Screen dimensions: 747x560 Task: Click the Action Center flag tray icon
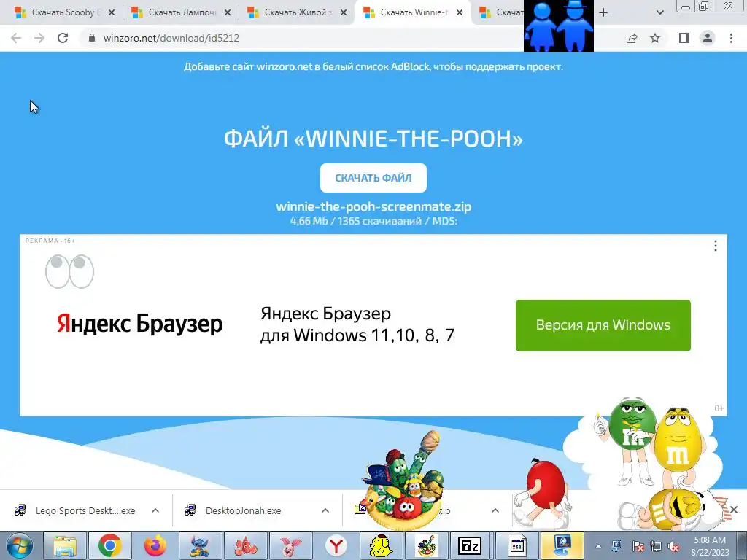pyautogui.click(x=638, y=546)
